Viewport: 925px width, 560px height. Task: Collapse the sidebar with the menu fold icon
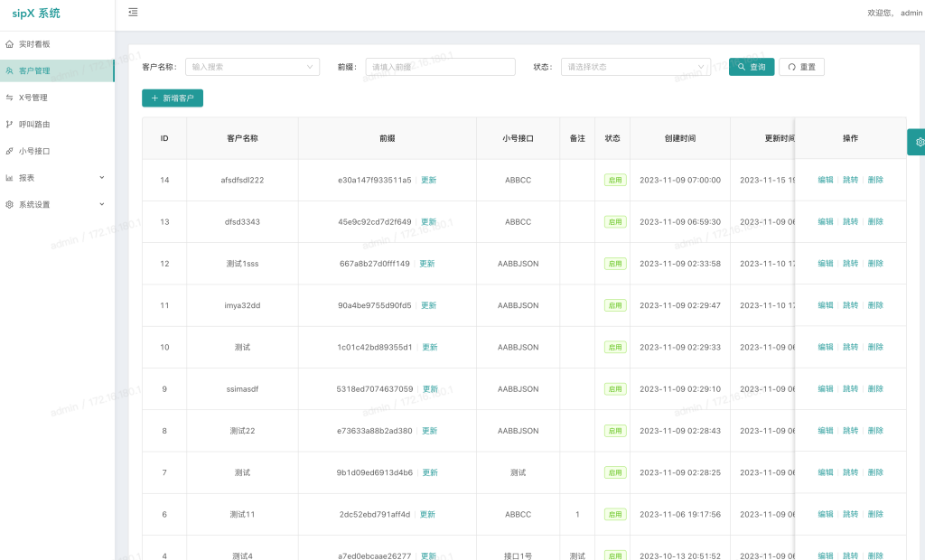click(134, 13)
